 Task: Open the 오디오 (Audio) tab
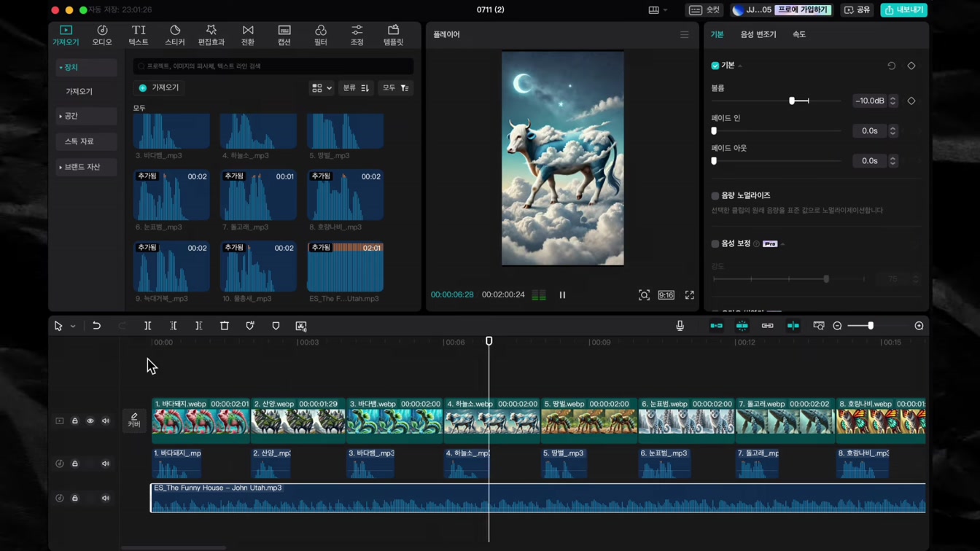(x=102, y=34)
